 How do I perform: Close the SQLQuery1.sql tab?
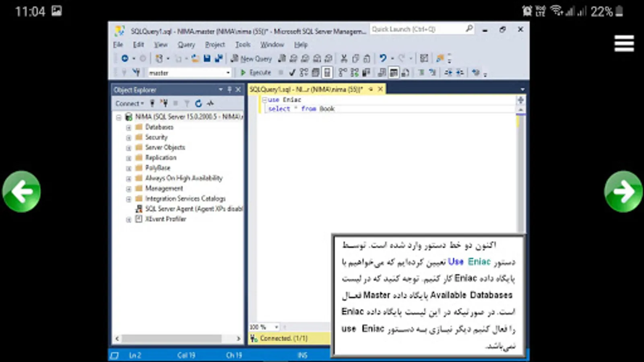380,89
